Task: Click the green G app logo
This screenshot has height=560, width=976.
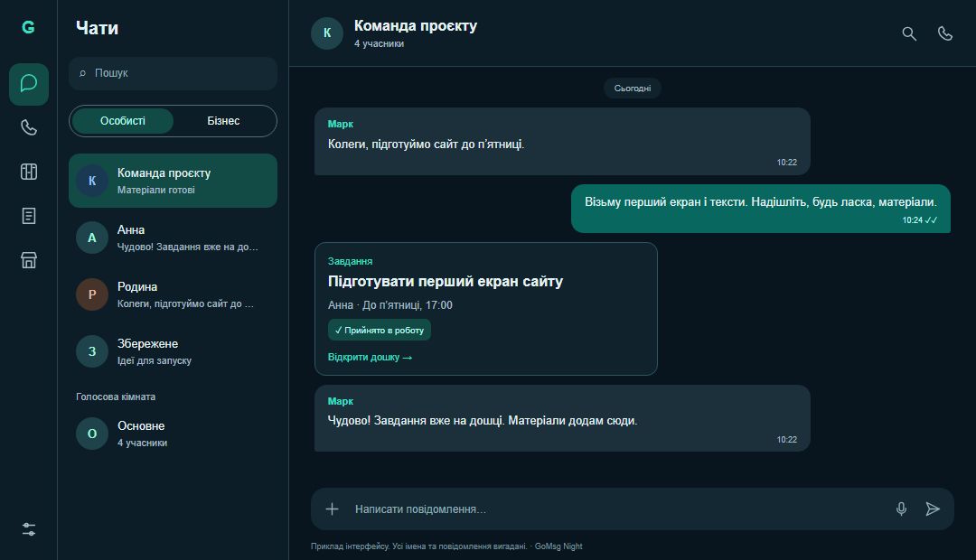Action: pos(28,27)
